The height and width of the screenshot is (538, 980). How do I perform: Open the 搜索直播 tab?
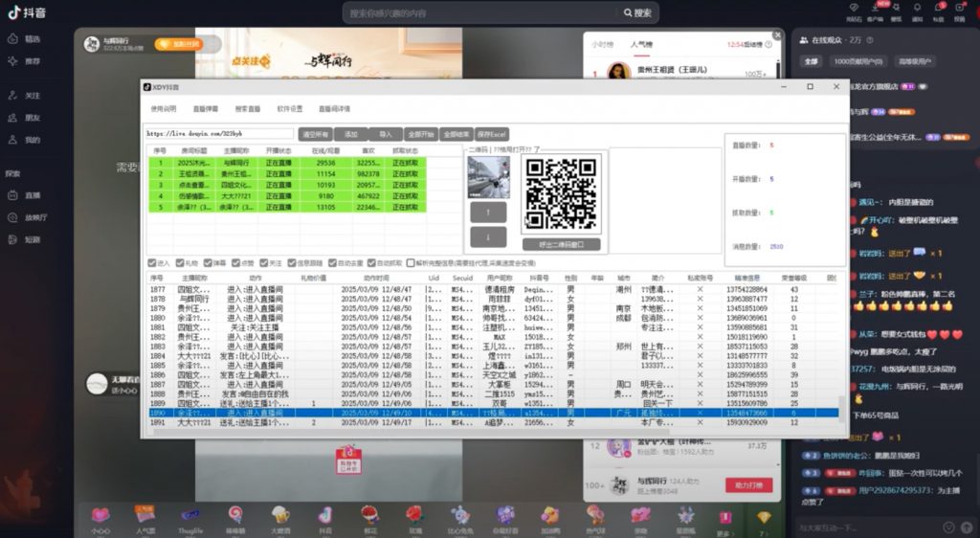pos(248,109)
